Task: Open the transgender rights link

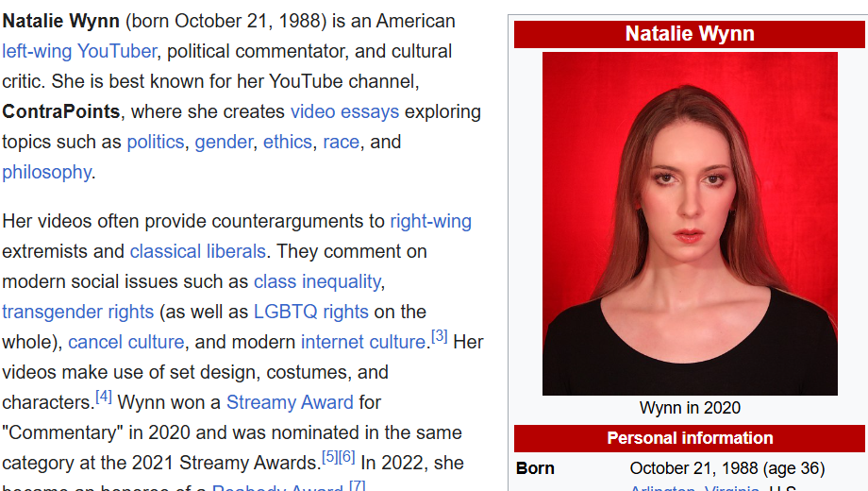Action: (78, 312)
